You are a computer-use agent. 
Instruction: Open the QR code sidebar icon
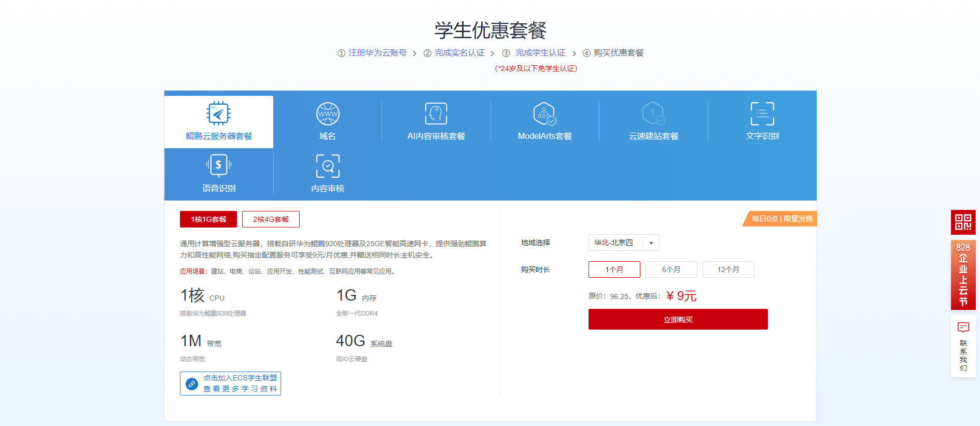(x=963, y=222)
